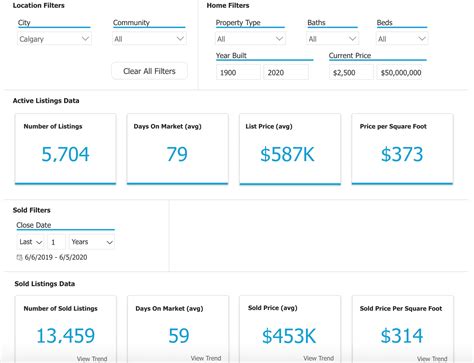The height and width of the screenshot is (363, 474).
Task: Click the Sold Listings Data heading
Action: [45, 284]
